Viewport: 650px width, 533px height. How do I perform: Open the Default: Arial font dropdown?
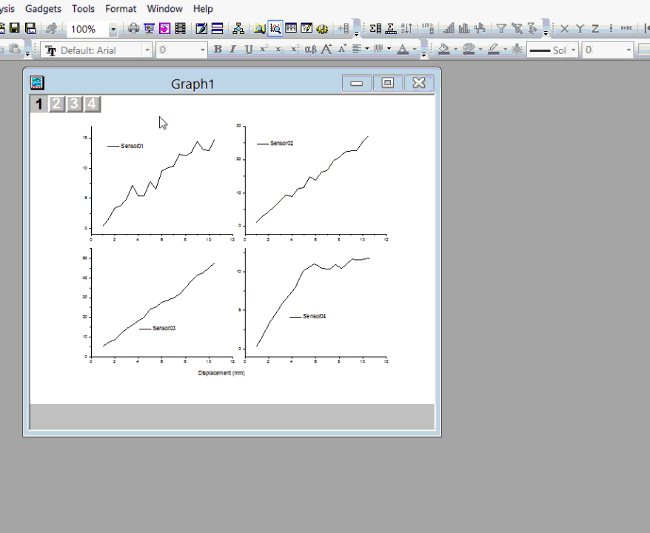(x=147, y=50)
